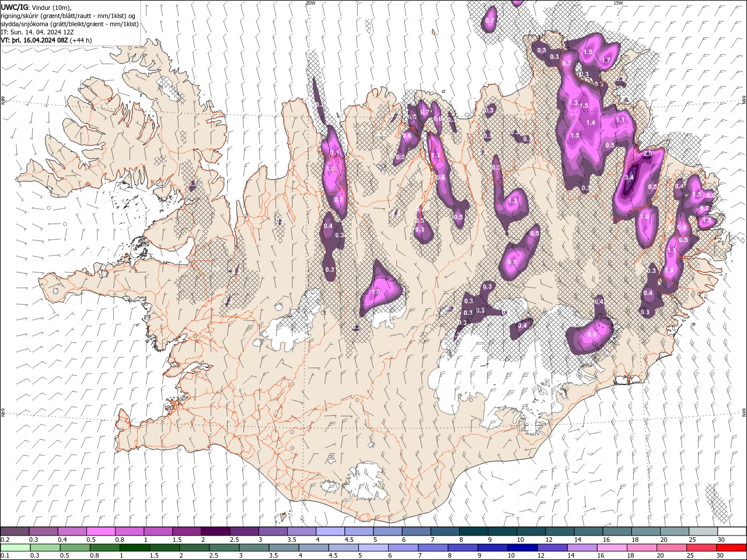
Task: Click the lightest green 0.1 swatch in lower legend
Action: pos(15,548)
